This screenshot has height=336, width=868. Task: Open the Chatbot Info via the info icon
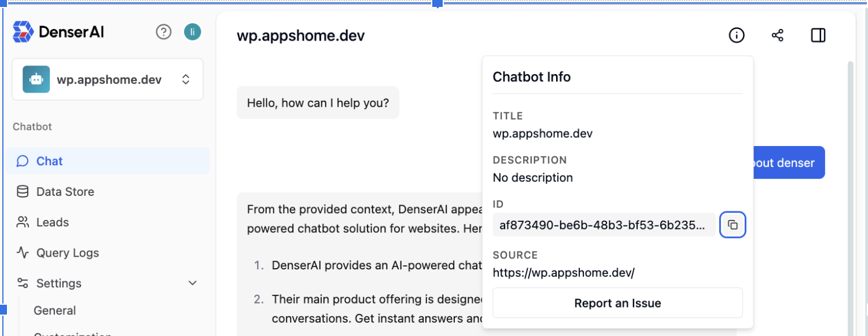(x=736, y=35)
